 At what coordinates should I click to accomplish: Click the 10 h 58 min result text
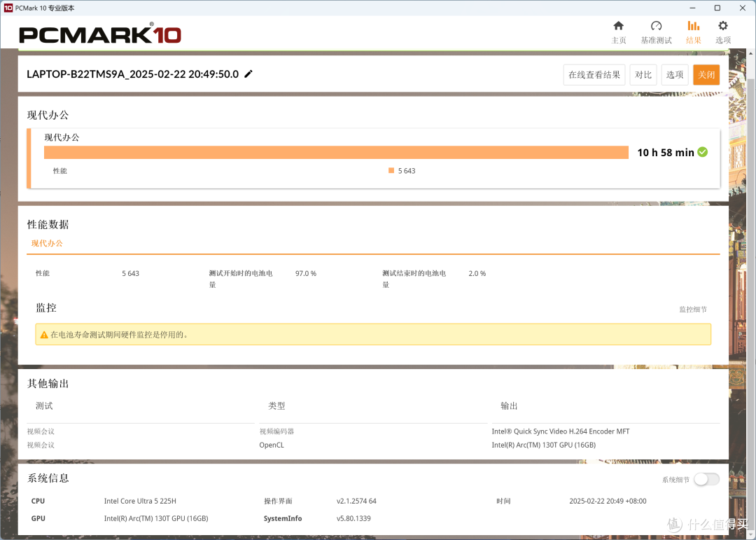pyautogui.click(x=666, y=153)
